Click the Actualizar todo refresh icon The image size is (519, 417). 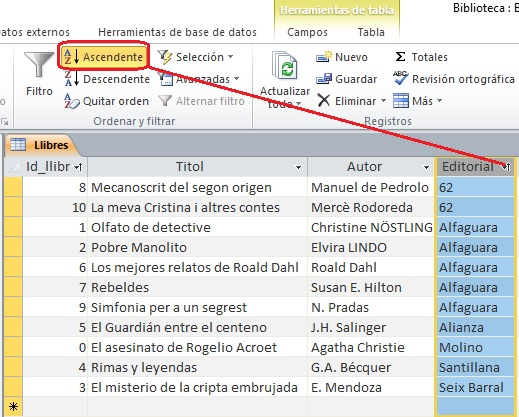[x=285, y=66]
